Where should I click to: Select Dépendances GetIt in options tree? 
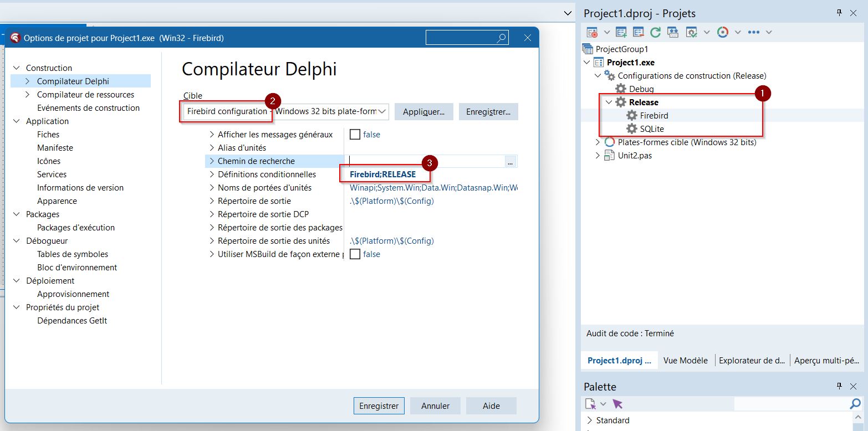pos(72,321)
